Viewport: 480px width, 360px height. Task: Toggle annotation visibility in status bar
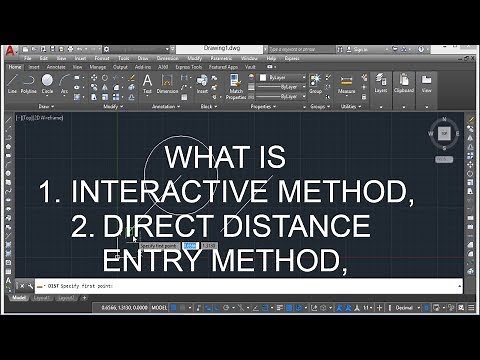click(340, 308)
